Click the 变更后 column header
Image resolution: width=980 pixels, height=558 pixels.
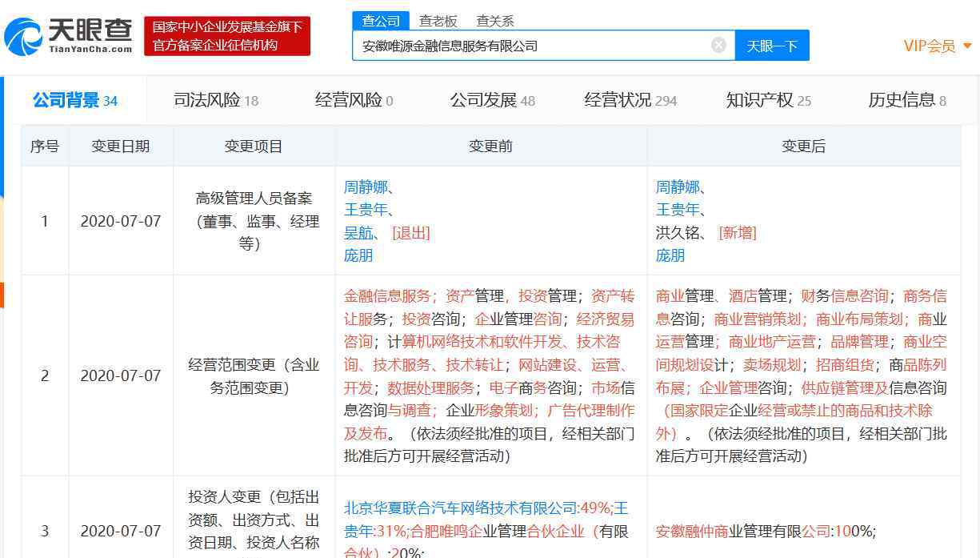(x=804, y=147)
